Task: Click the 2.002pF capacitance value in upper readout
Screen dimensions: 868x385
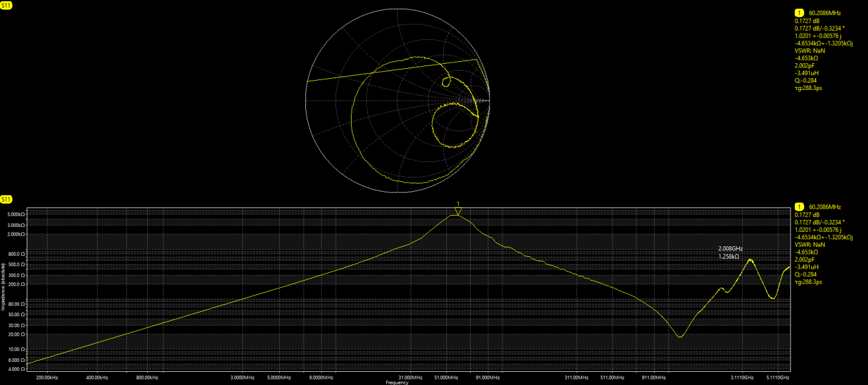Action: click(805, 66)
